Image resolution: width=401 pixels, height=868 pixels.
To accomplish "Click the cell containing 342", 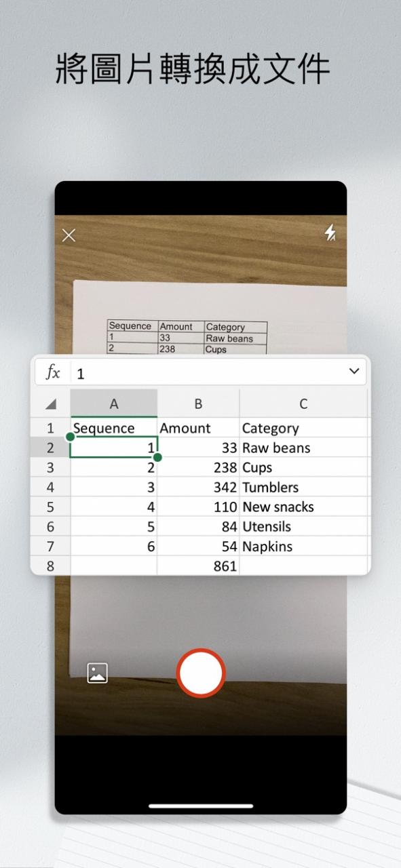I will (198, 487).
